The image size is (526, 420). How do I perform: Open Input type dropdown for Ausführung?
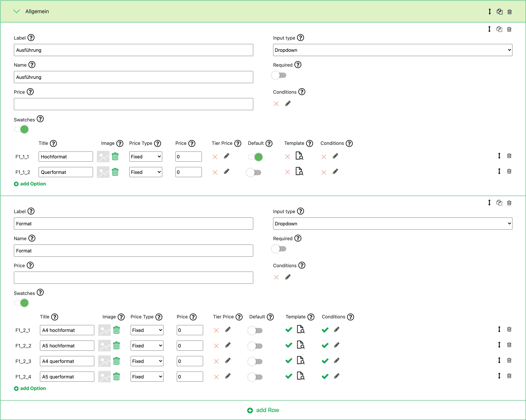pyautogui.click(x=392, y=50)
